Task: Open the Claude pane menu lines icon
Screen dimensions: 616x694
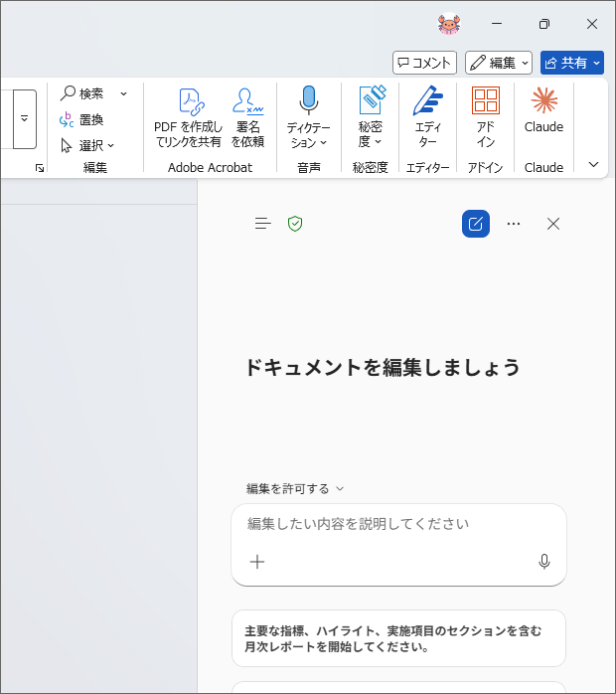Action: coord(262,224)
